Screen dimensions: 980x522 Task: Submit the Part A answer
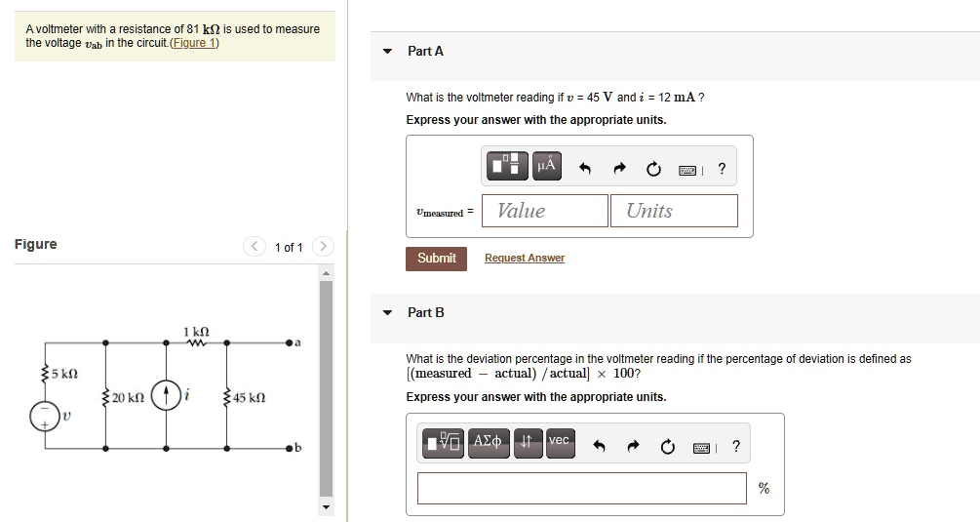pyautogui.click(x=436, y=259)
